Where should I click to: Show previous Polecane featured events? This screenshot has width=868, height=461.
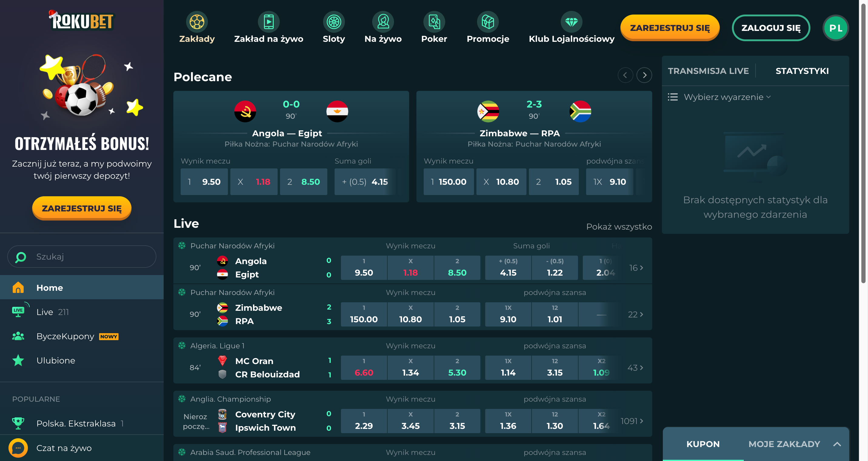625,75
